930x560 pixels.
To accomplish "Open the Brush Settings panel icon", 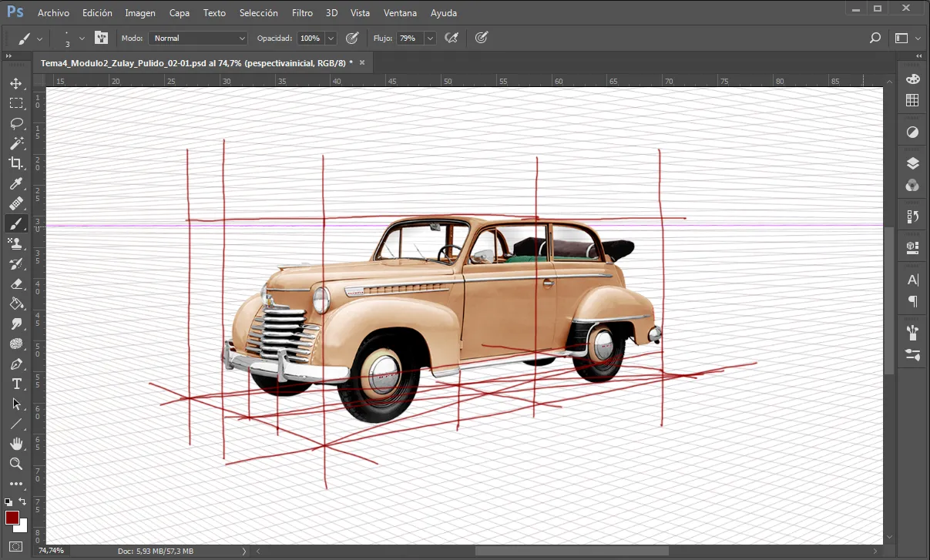I will click(x=912, y=354).
